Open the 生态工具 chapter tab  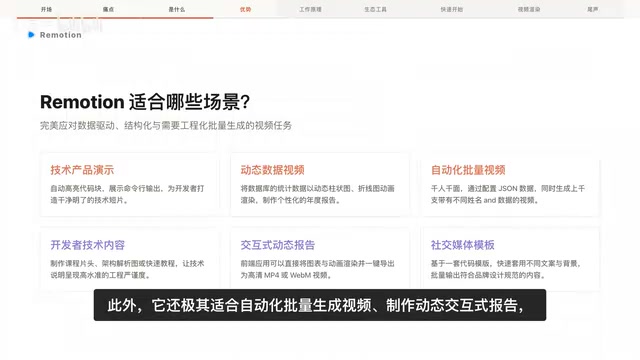376,9
